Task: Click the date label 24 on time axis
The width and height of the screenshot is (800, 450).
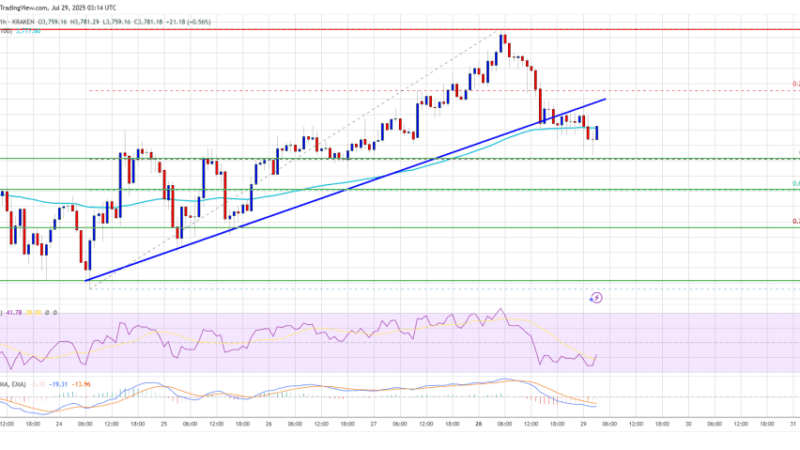Action: pos(59,424)
